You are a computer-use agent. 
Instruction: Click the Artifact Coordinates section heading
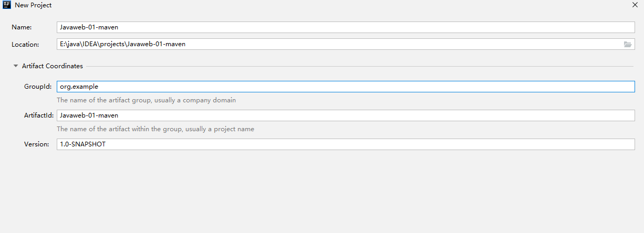pyautogui.click(x=53, y=66)
